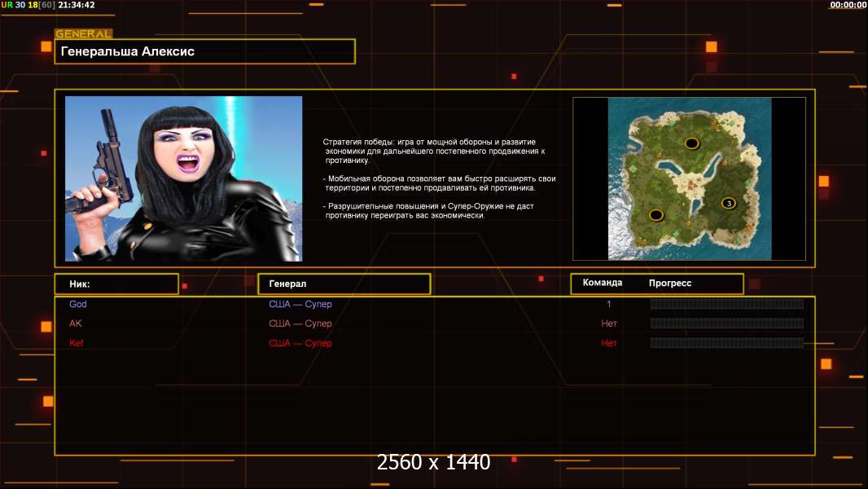Click the strategy description text
This screenshot has width=868, height=489.
coord(439,178)
